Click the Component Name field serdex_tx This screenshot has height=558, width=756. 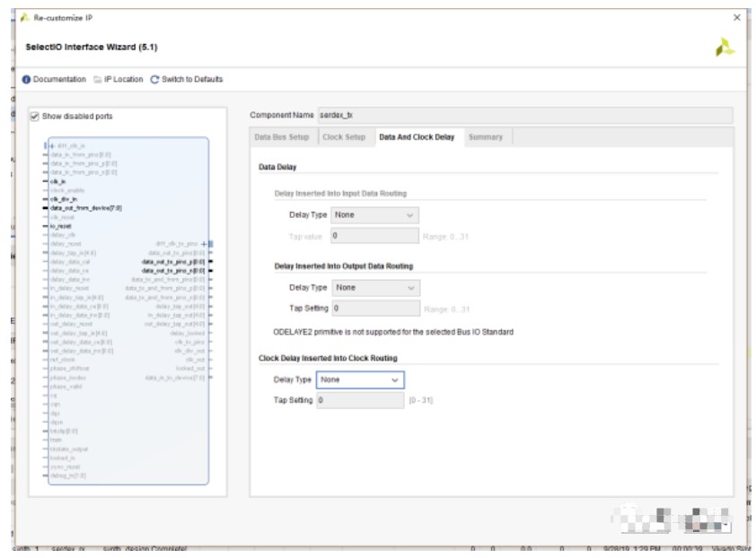525,115
